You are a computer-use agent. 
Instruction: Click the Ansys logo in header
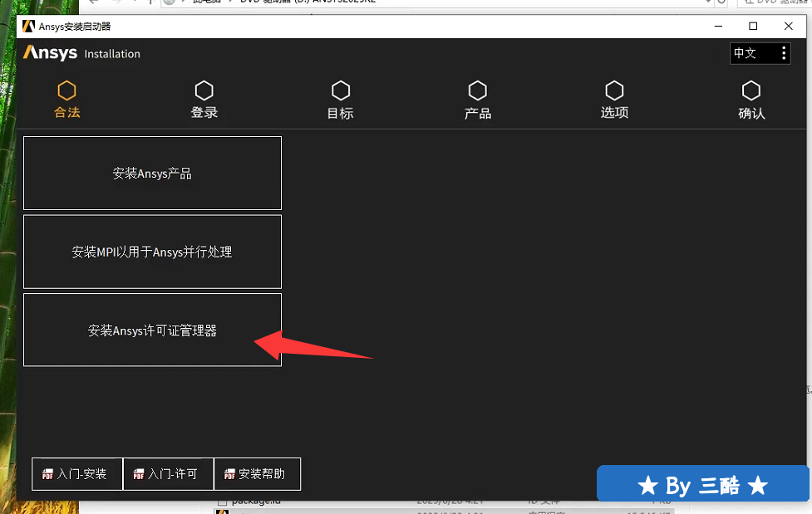50,53
